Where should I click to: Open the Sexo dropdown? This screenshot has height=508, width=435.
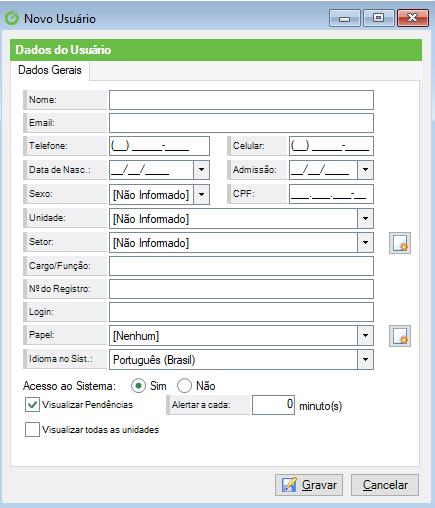(201, 194)
